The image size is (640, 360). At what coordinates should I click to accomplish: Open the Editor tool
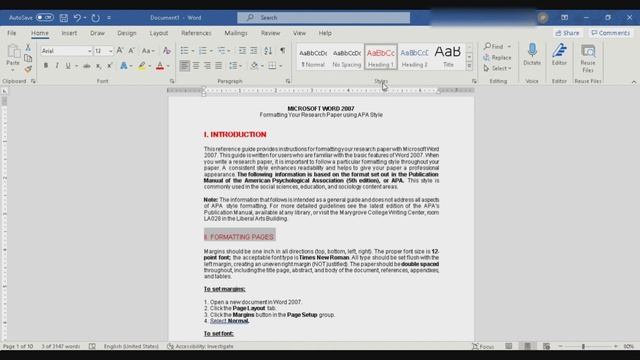[559, 55]
